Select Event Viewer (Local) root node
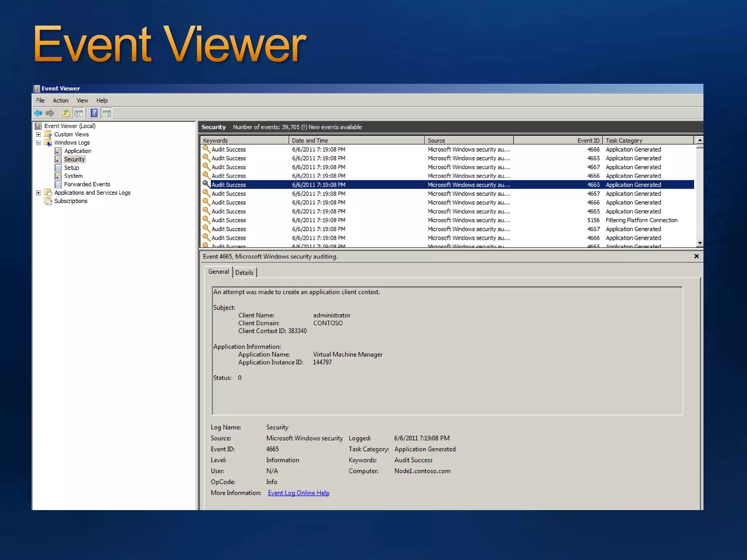Viewport: 747px width, 560px height. pos(70,126)
